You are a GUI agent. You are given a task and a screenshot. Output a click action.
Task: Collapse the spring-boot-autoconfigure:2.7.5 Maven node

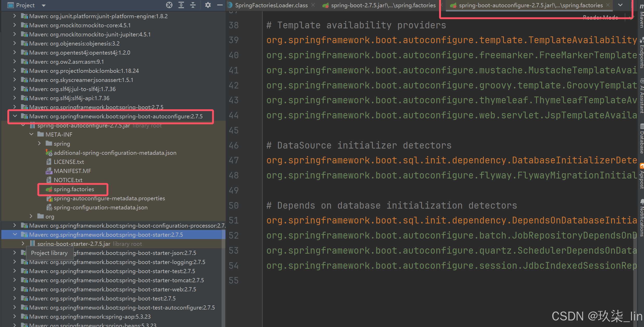click(15, 116)
